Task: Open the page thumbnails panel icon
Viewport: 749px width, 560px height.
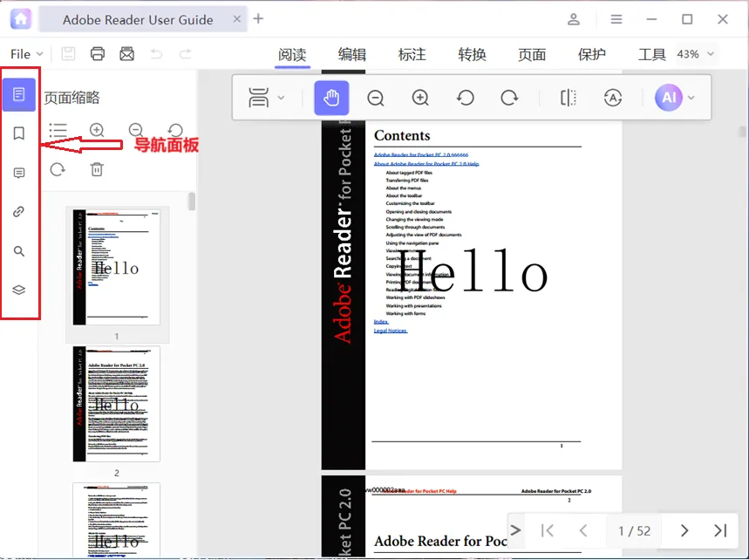Action: (x=19, y=94)
